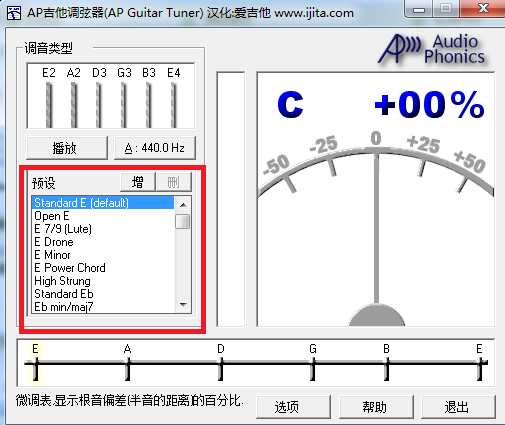This screenshot has height=425, width=505.
Task: Click the app icon in the title bar
Action: (x=14, y=13)
